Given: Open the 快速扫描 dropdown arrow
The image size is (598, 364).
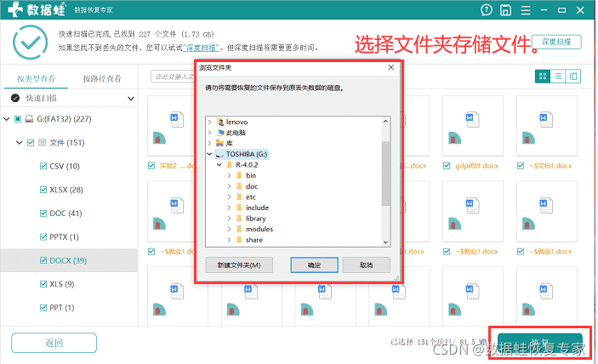Looking at the screenshot, I should click(x=130, y=99).
